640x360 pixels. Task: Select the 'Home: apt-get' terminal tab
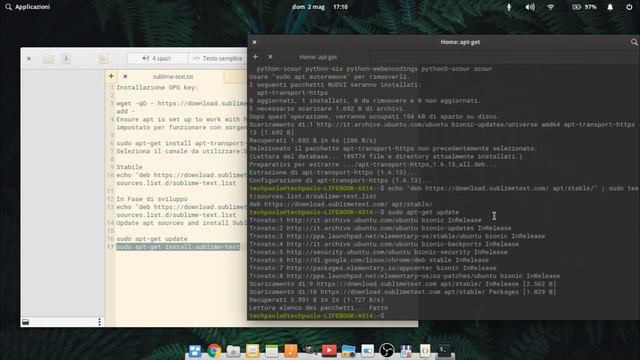point(318,57)
